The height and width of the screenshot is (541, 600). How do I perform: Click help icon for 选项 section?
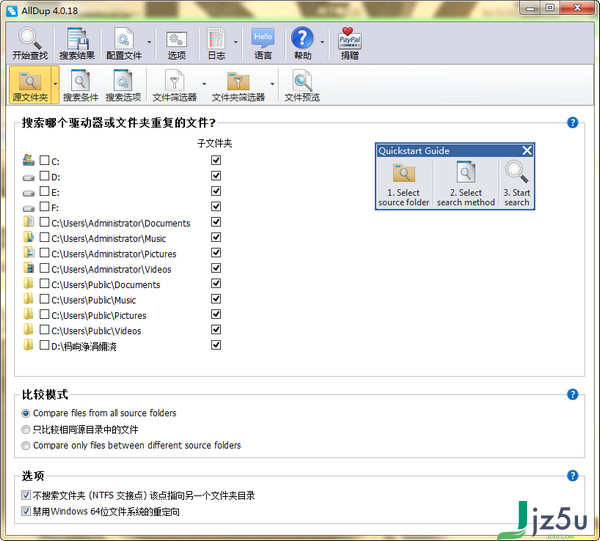pyautogui.click(x=572, y=476)
